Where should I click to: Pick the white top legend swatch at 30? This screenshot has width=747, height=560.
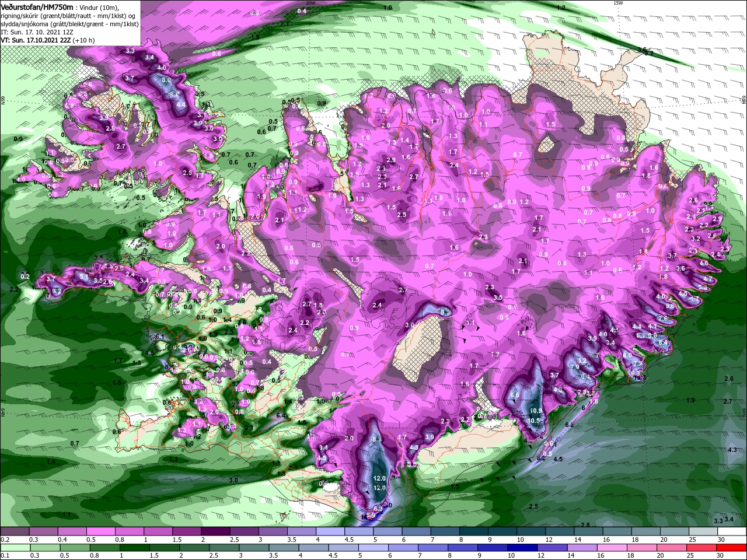coord(732,532)
